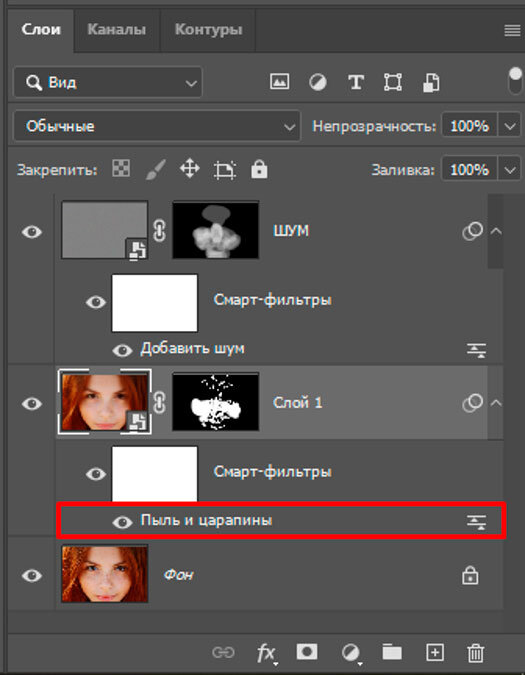The width and height of the screenshot is (525, 675).
Task: Lock layer position move icon
Action: [x=189, y=168]
